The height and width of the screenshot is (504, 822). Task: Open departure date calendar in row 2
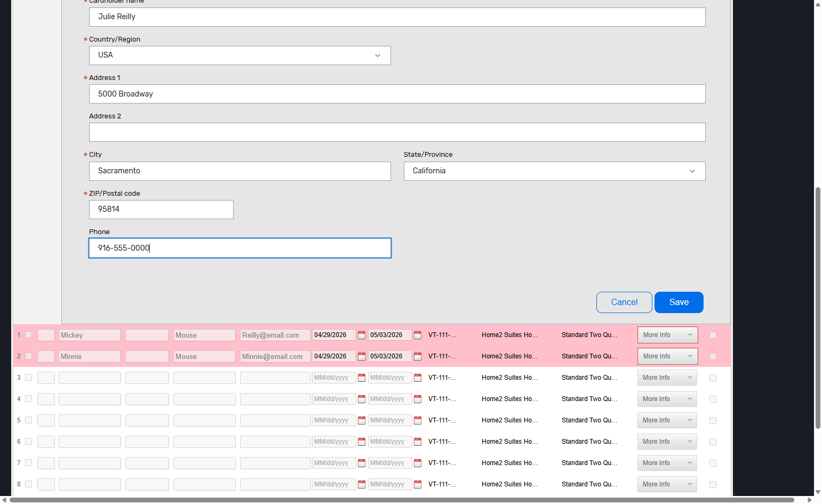tap(418, 356)
